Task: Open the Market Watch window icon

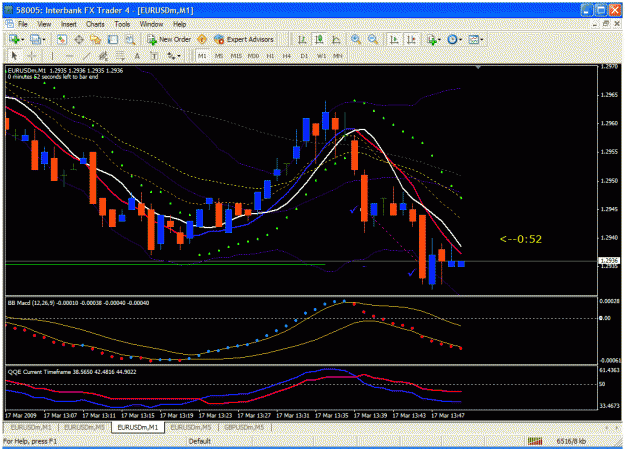Action: click(62, 39)
